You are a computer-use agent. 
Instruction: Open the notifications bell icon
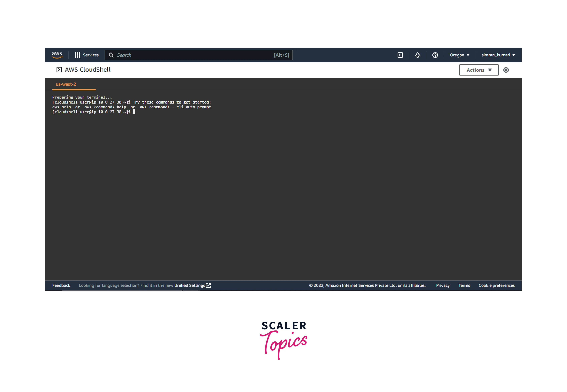(418, 55)
